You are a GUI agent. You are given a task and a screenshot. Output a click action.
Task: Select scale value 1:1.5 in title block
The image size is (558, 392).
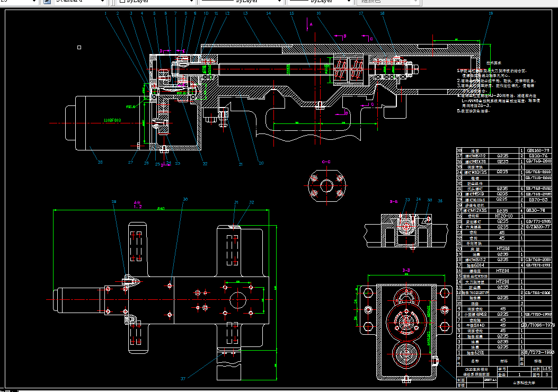(x=547, y=369)
